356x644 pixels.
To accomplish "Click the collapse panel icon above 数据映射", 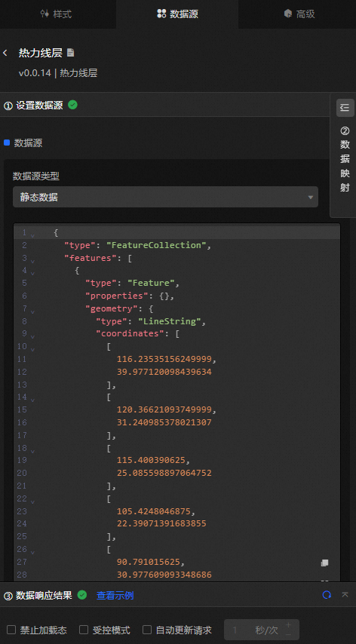I will (345, 108).
